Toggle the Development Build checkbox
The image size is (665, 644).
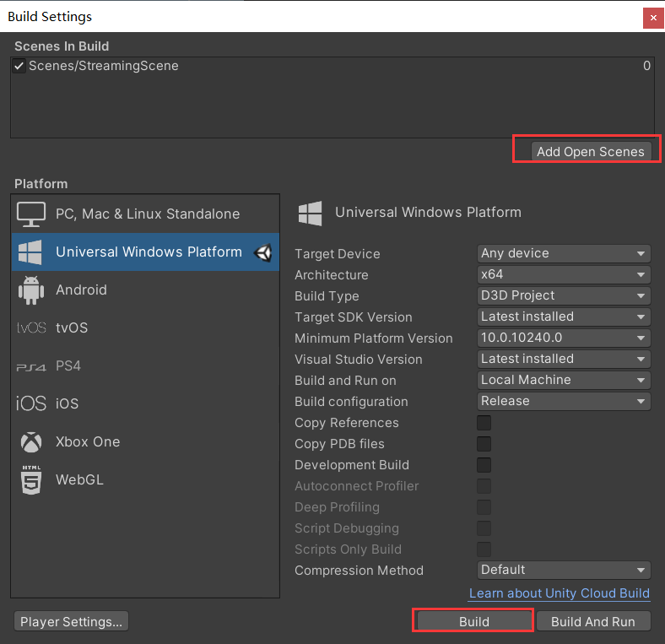[484, 465]
